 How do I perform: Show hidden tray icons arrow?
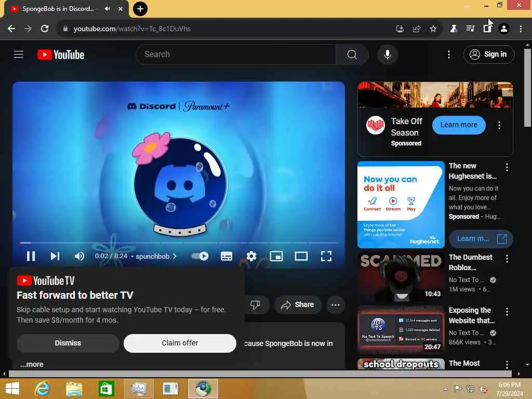coord(445,389)
